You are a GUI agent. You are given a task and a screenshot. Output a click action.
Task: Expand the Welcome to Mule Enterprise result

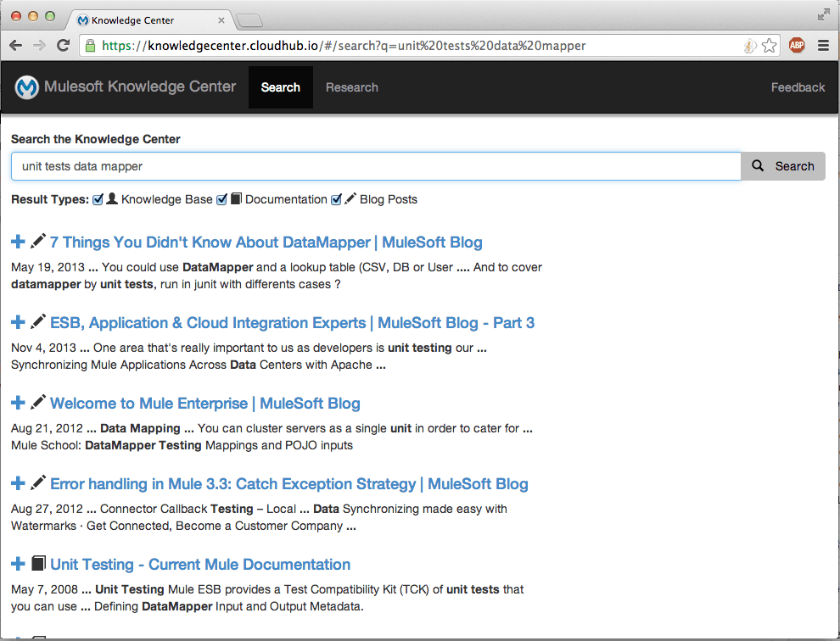pyautogui.click(x=18, y=404)
